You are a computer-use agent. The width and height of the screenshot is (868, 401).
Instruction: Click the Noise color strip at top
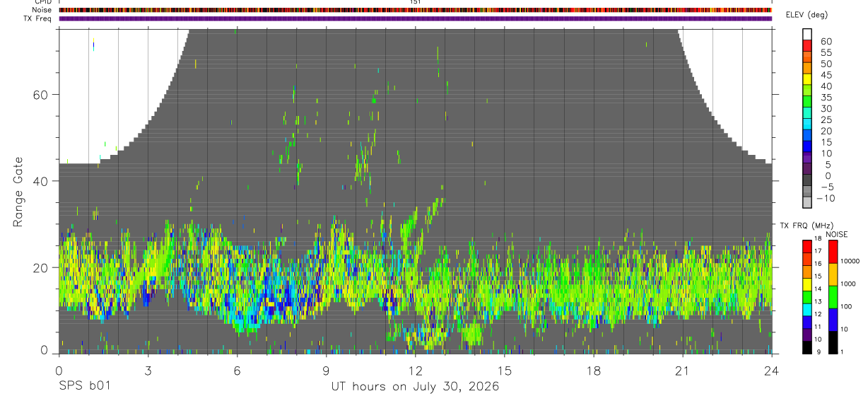tap(415, 10)
